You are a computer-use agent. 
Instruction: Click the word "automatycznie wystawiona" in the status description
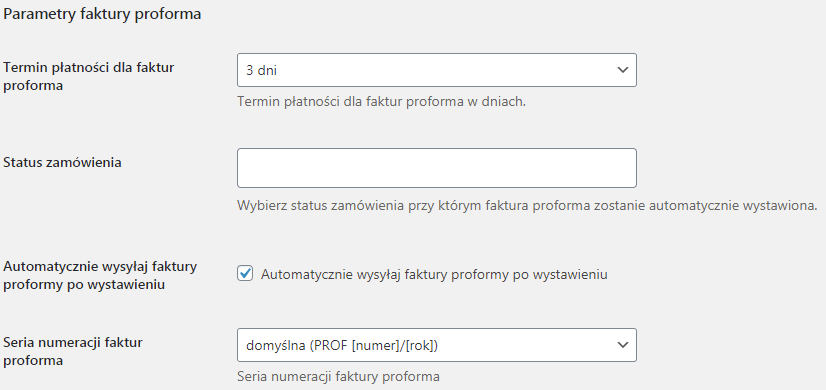733,206
